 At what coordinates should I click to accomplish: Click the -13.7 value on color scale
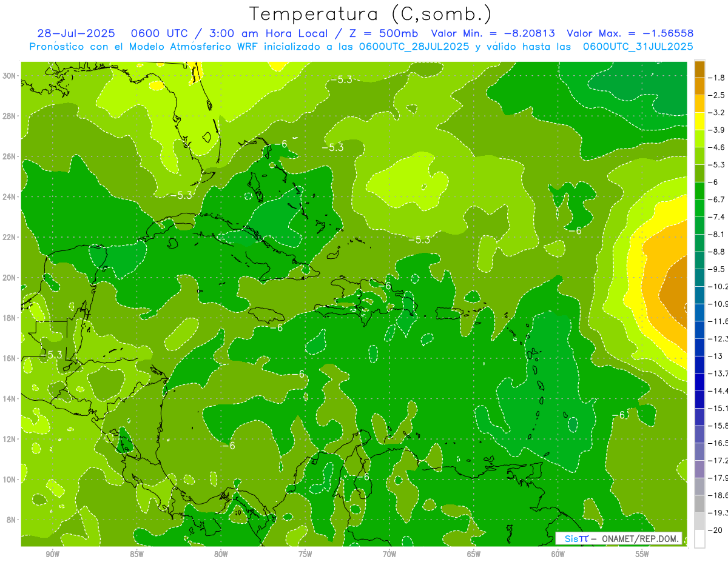tap(718, 373)
